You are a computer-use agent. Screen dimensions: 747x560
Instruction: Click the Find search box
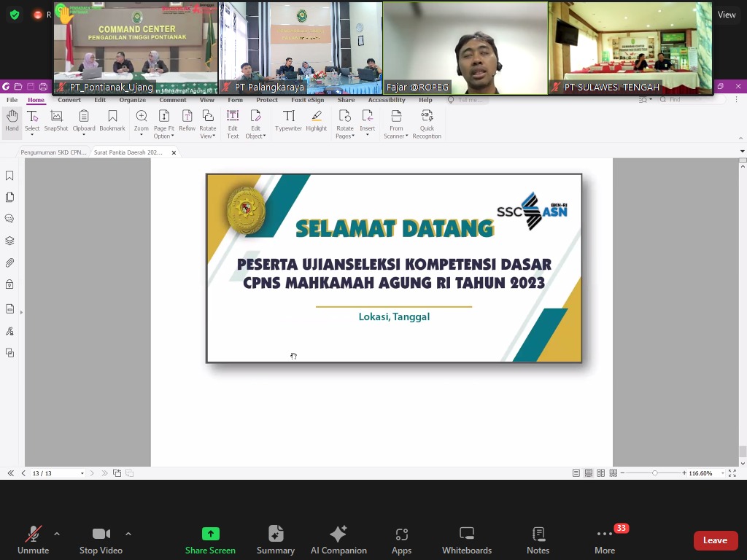(692, 99)
